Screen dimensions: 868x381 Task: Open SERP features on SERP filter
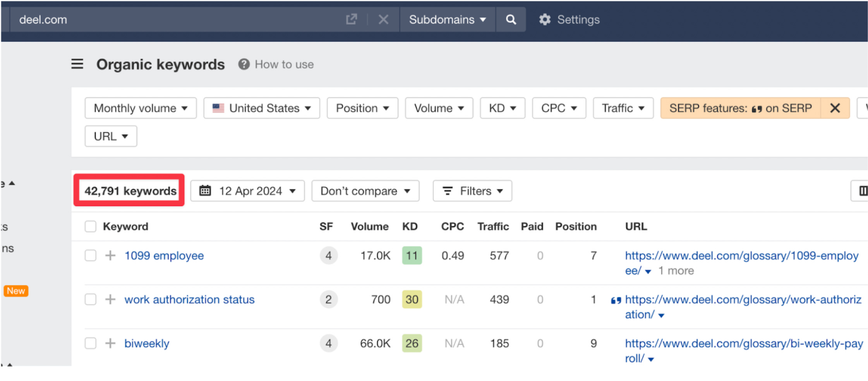pyautogui.click(x=740, y=108)
